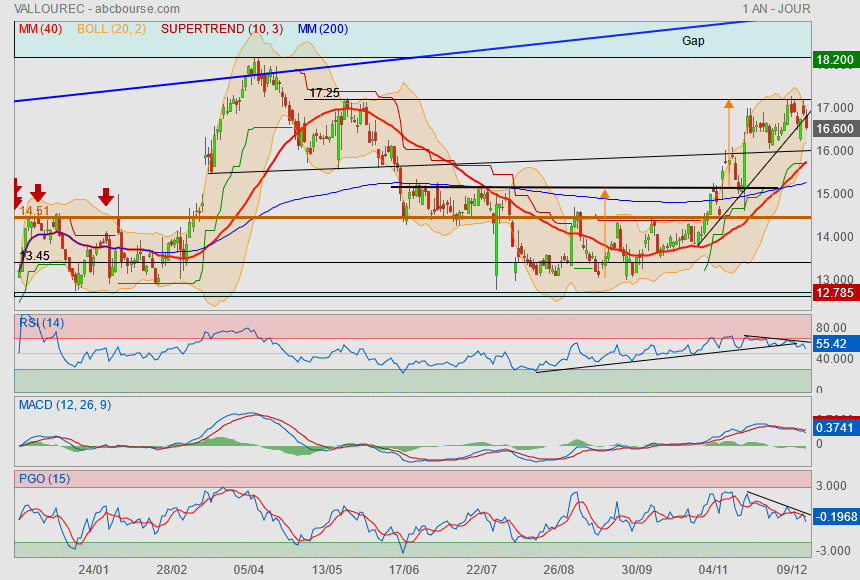Click the 05/04 date on the time axis
Screen dimensions: 860x580
coord(249,570)
